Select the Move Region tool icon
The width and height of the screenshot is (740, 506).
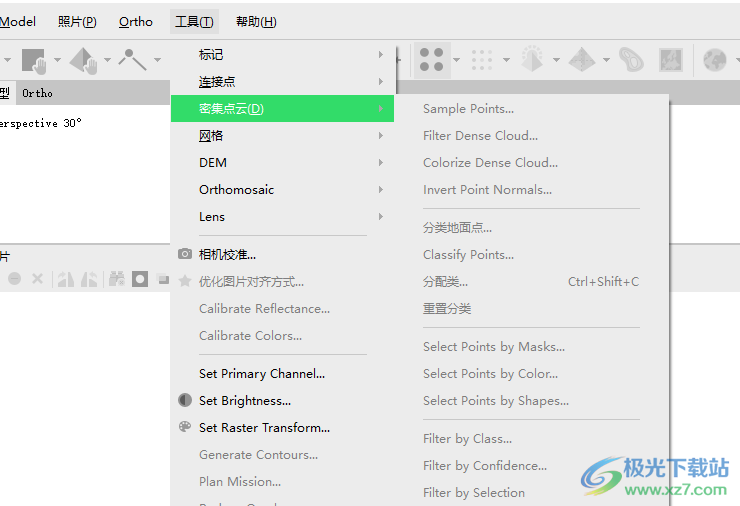pyautogui.click(x=34, y=60)
